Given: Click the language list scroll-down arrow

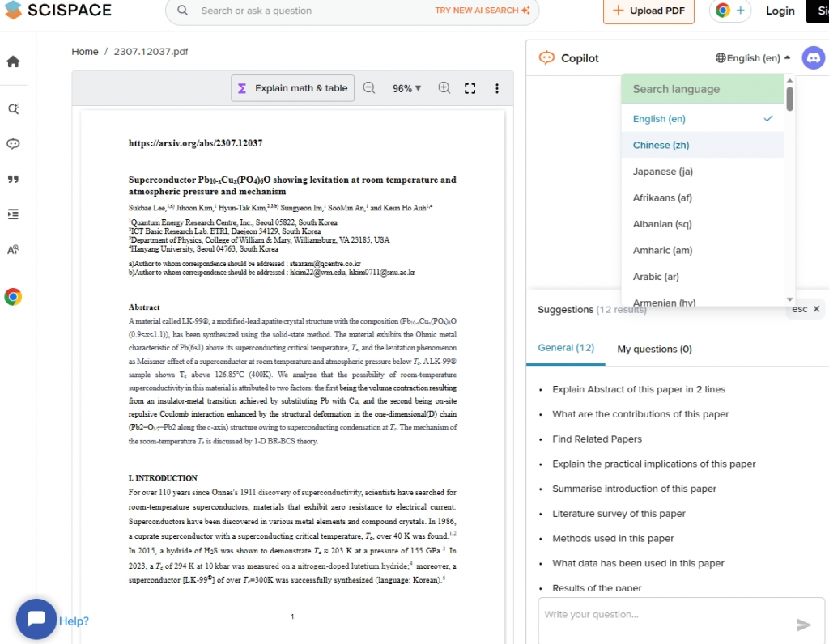Looking at the screenshot, I should (x=790, y=299).
